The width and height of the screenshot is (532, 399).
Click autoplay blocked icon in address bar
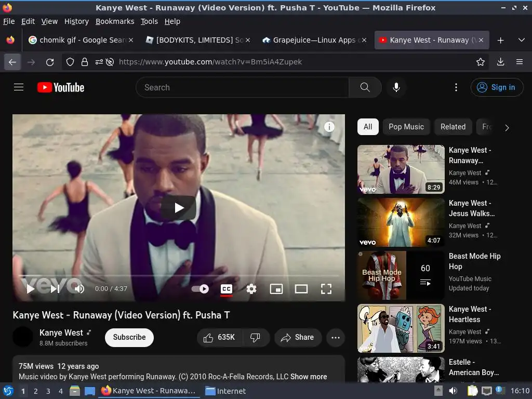click(x=110, y=62)
